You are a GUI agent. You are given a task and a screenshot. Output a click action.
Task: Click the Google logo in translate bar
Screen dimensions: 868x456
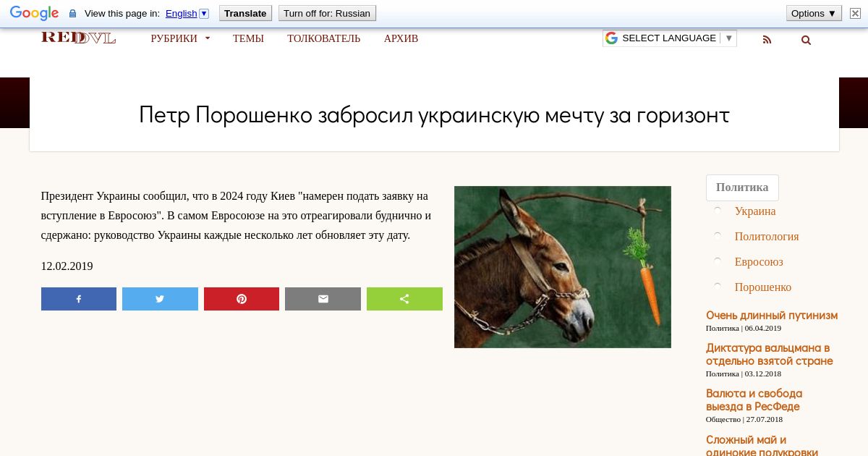(x=34, y=13)
